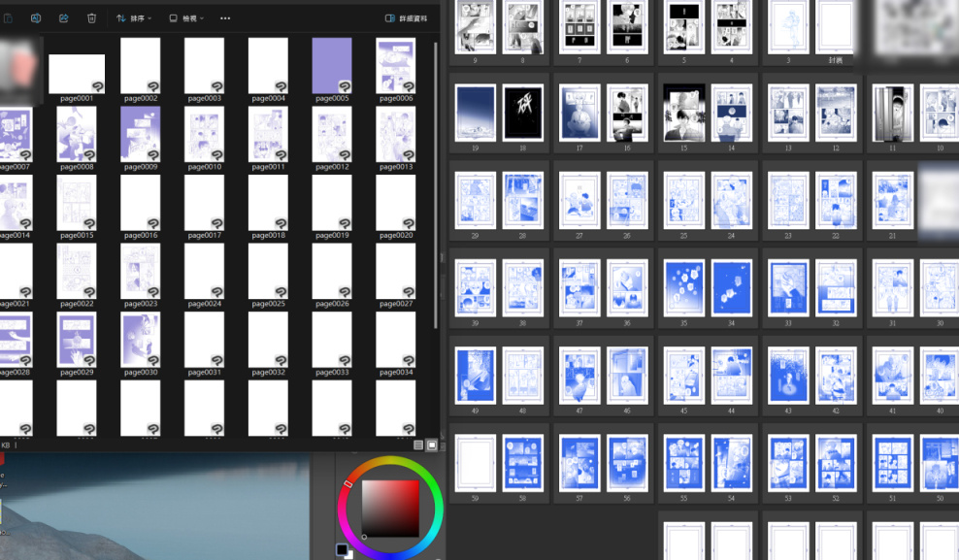Toggle the 詳細資料 details pane

(x=406, y=18)
